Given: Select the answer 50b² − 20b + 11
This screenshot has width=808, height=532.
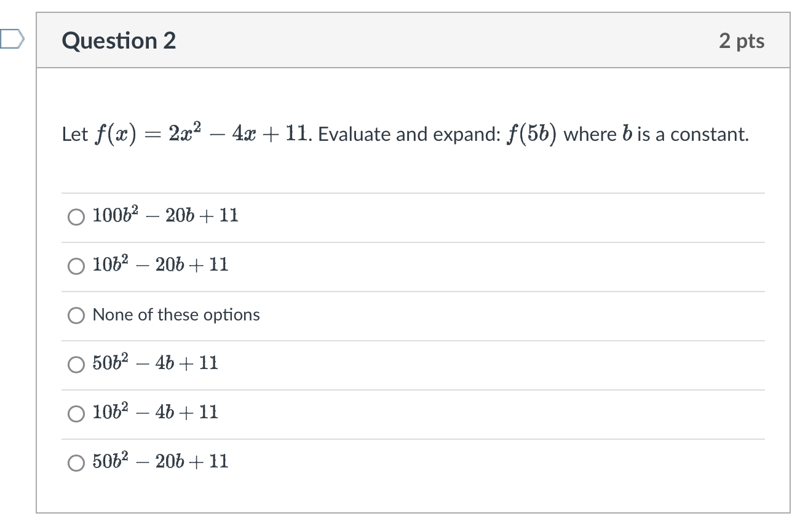Looking at the screenshot, I should pos(76,463).
